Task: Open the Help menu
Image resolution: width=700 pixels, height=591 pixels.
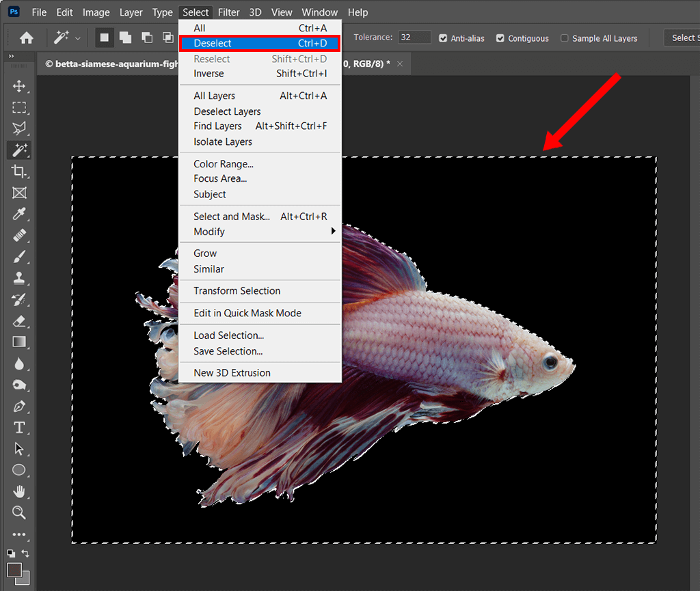Action: pyautogui.click(x=358, y=12)
